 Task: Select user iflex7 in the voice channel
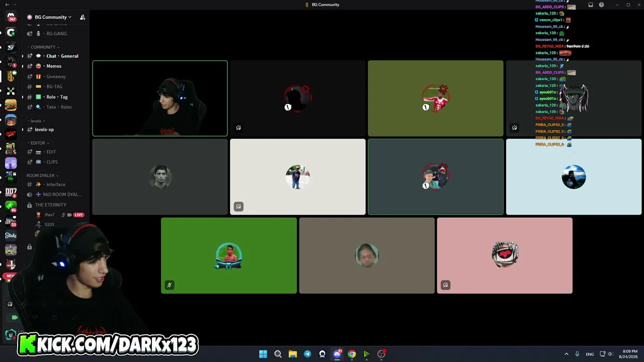59,215
